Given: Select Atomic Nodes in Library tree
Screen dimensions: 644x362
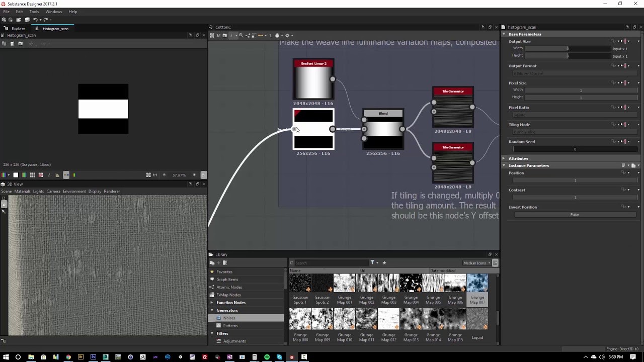Looking at the screenshot, I should [x=229, y=287].
